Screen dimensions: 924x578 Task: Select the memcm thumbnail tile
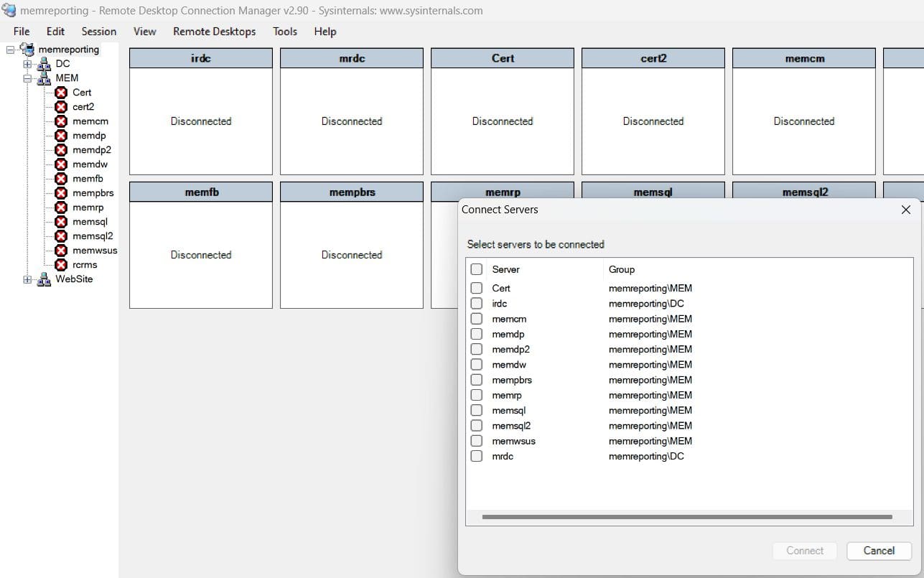point(804,111)
